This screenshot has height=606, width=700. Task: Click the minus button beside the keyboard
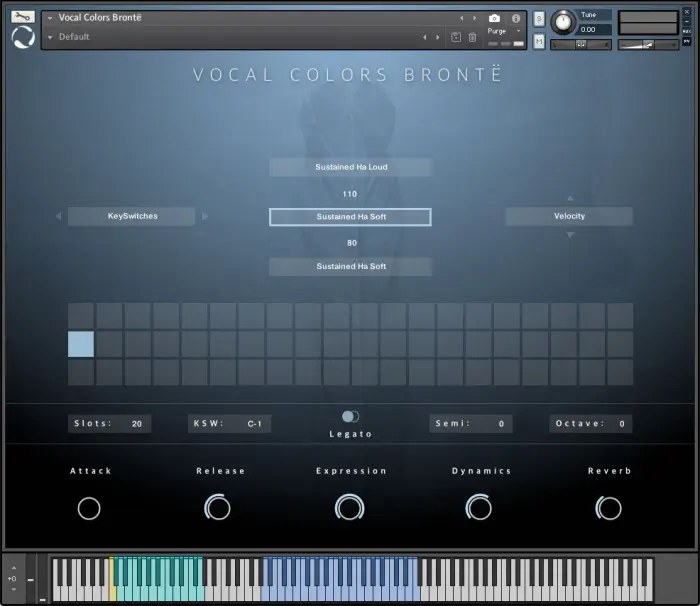(30, 580)
